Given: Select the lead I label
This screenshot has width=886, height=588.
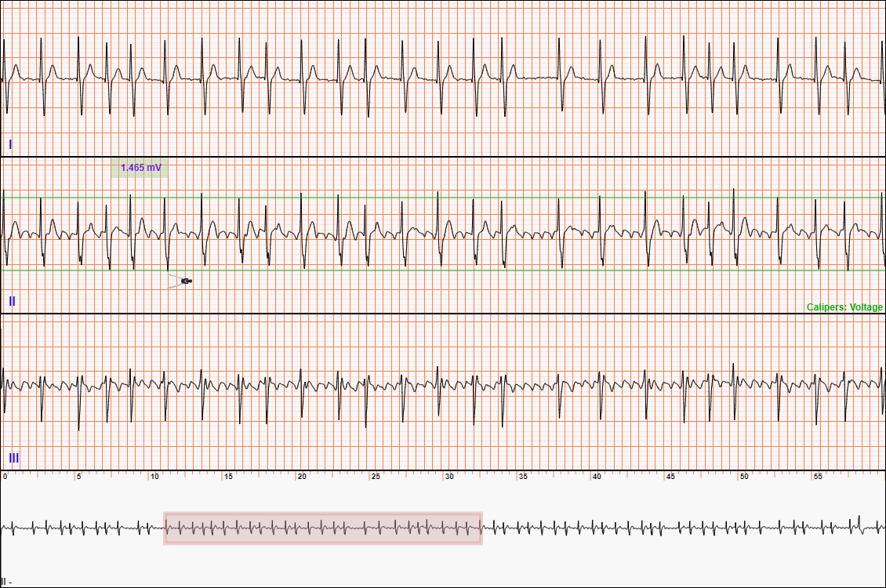Looking at the screenshot, I should click(10, 144).
